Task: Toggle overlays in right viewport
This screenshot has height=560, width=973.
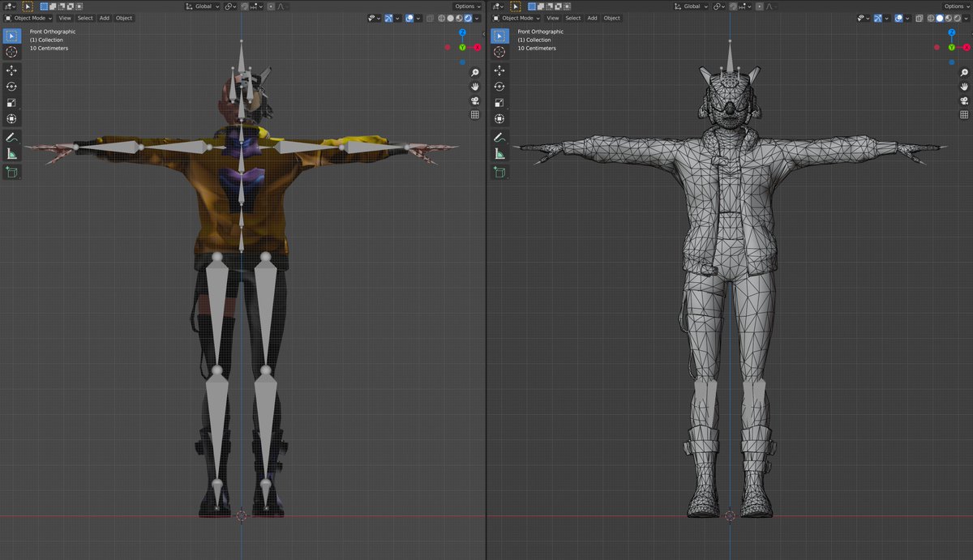Action: tap(898, 18)
